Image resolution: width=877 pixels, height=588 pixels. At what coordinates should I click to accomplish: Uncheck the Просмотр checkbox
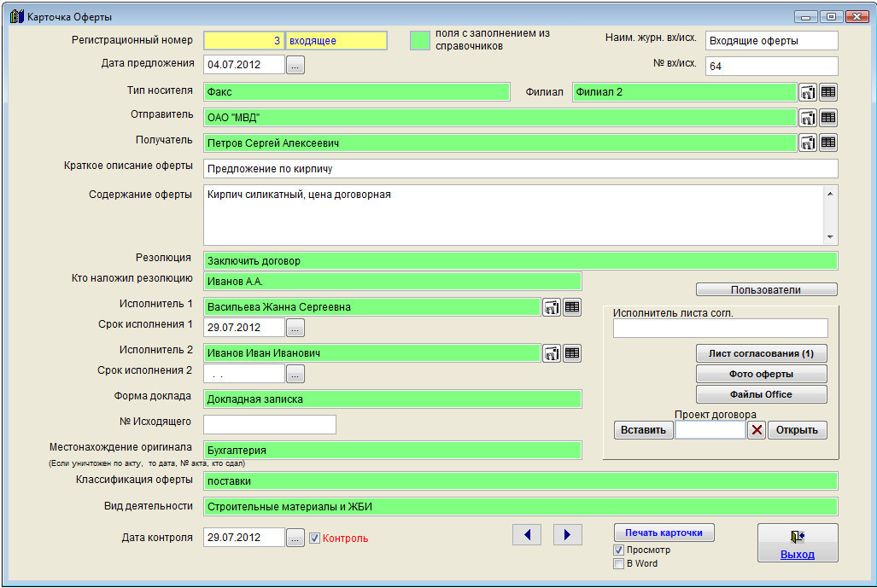pos(619,550)
